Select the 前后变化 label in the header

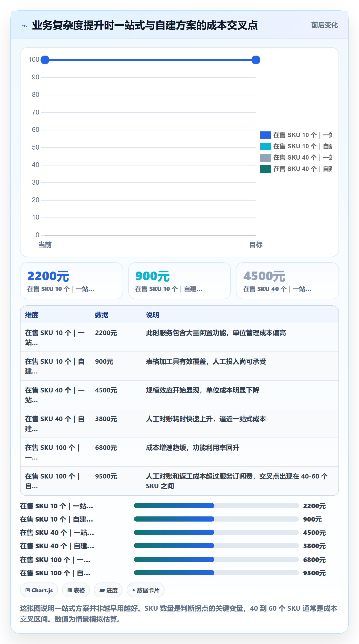pos(324,25)
